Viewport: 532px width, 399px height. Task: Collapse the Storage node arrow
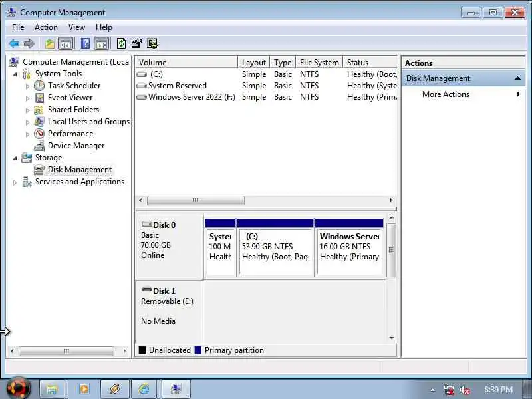coord(15,158)
